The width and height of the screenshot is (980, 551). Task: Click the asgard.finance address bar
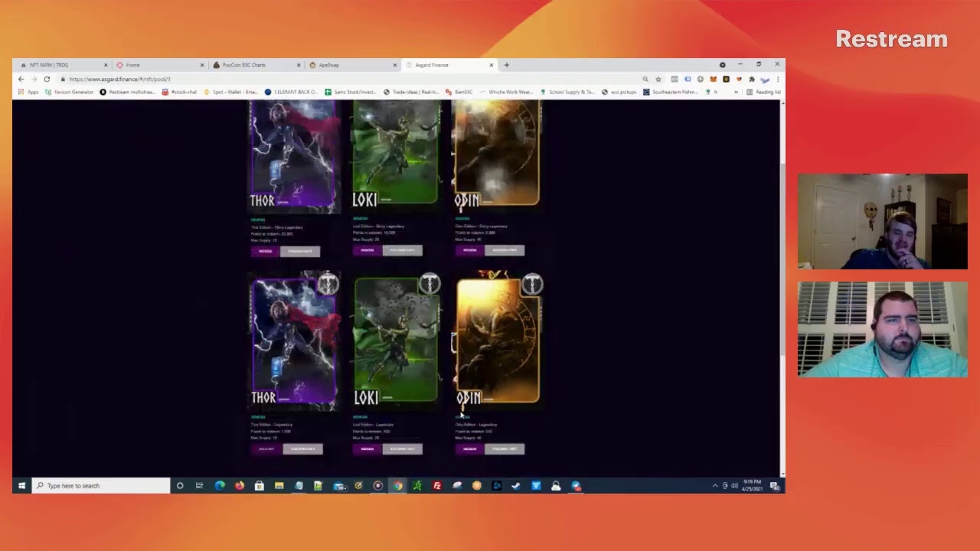click(345, 79)
